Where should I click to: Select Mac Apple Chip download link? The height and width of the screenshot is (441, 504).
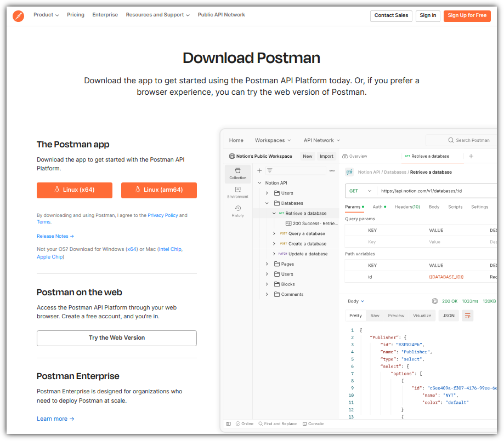(x=50, y=257)
